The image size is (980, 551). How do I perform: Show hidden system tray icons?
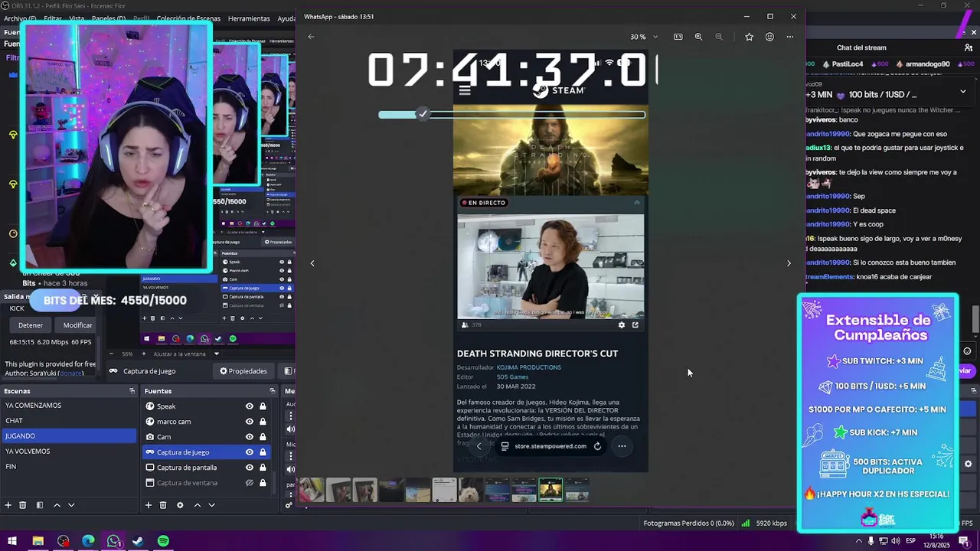pos(858,541)
